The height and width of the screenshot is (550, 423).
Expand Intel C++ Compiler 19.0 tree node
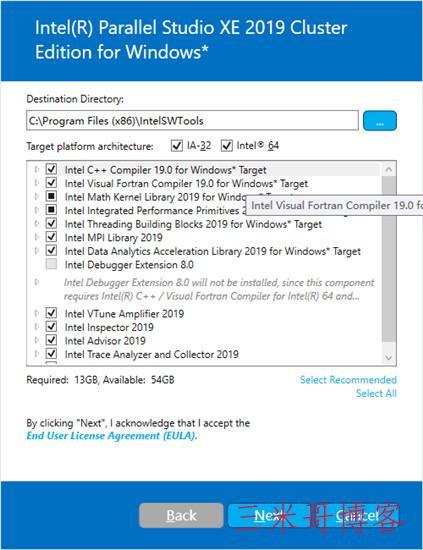click(36, 169)
